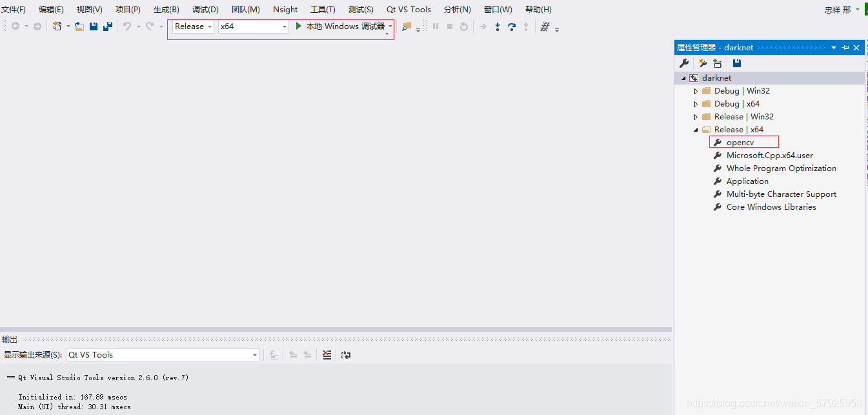Click the Step Into icon

tap(498, 26)
